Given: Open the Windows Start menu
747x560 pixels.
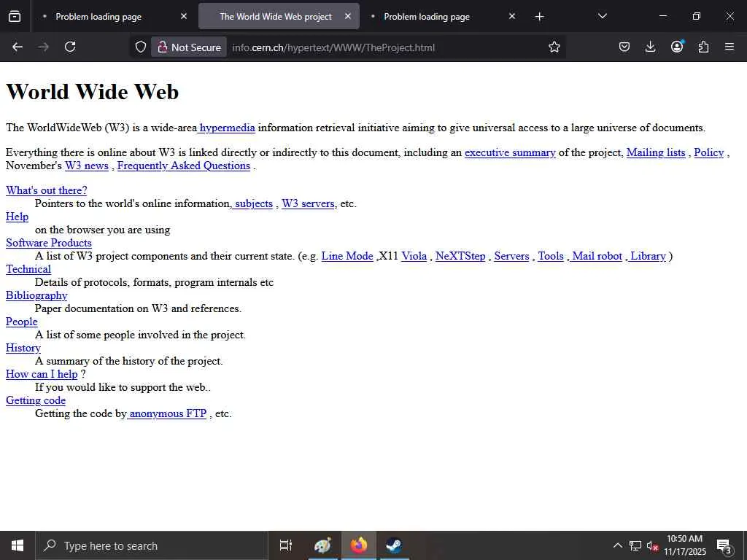Looking at the screenshot, I should pos(18,545).
